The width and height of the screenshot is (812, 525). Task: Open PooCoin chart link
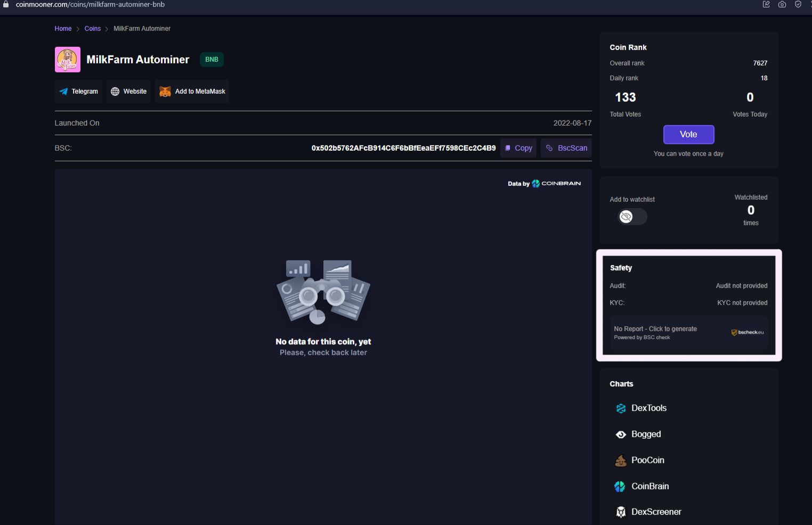(640, 461)
